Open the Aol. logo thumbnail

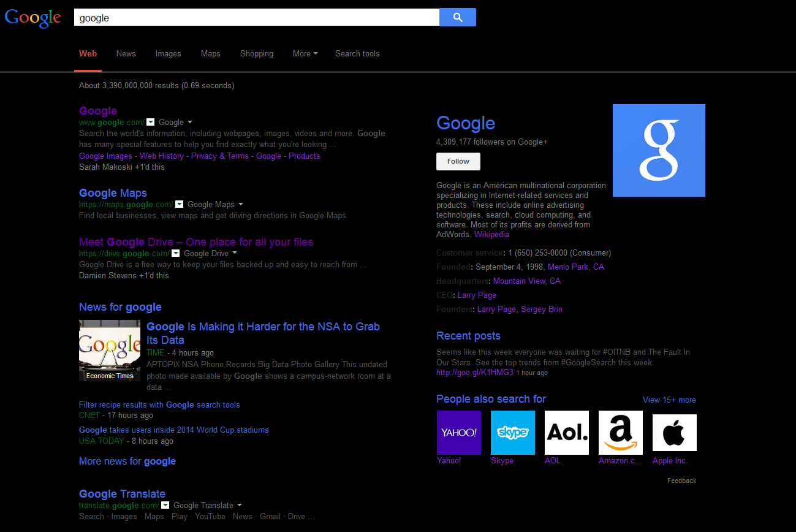pyautogui.click(x=567, y=433)
